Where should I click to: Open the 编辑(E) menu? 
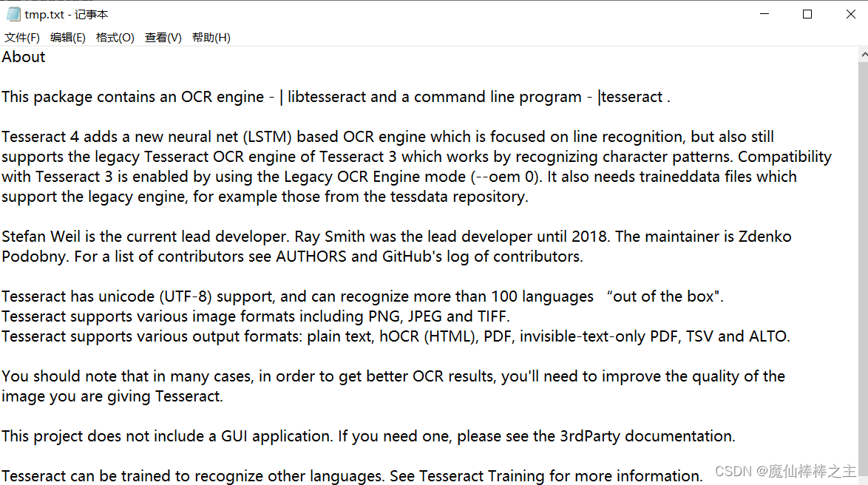coord(67,38)
